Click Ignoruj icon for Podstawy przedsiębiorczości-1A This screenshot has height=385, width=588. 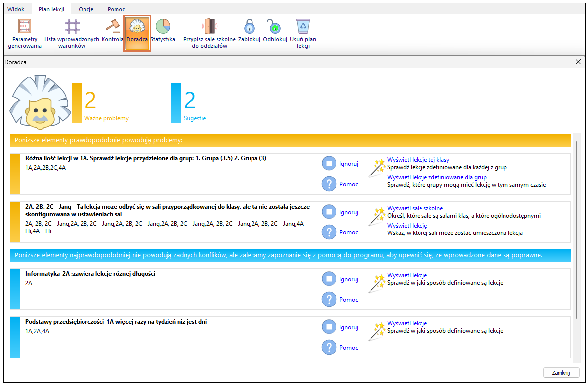(329, 327)
